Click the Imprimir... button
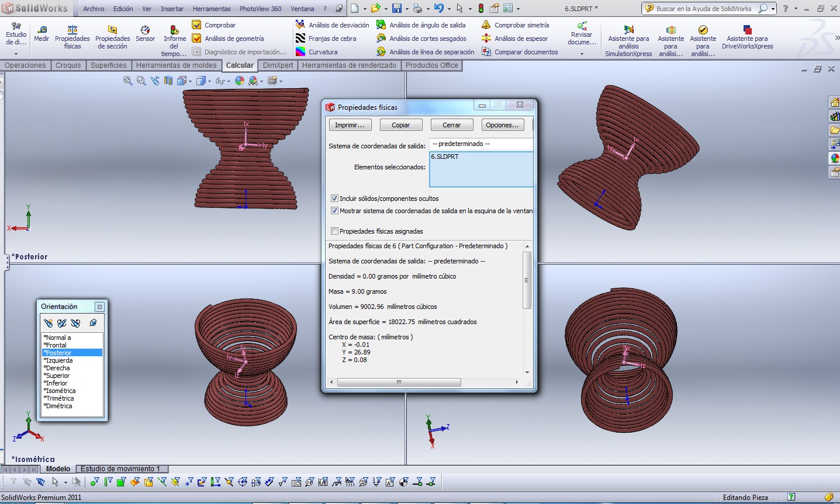The height and width of the screenshot is (504, 840). [x=350, y=125]
